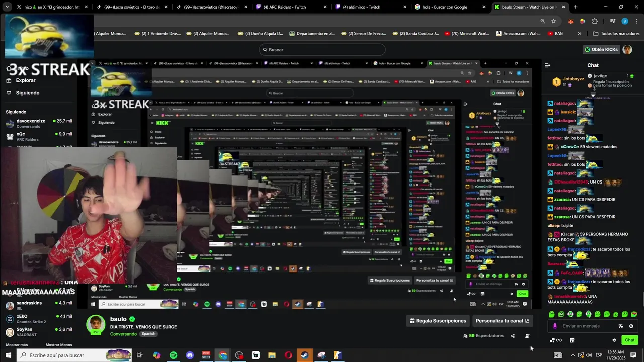The height and width of the screenshot is (362, 644).
Task: Open Departamento en al... bookmark
Action: pos(311,34)
